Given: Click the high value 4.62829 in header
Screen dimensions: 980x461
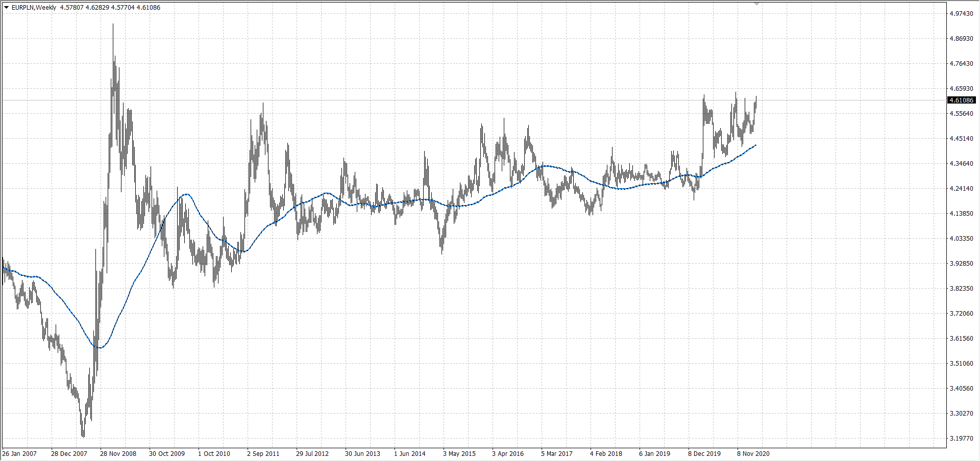Looking at the screenshot, I should tap(97, 8).
